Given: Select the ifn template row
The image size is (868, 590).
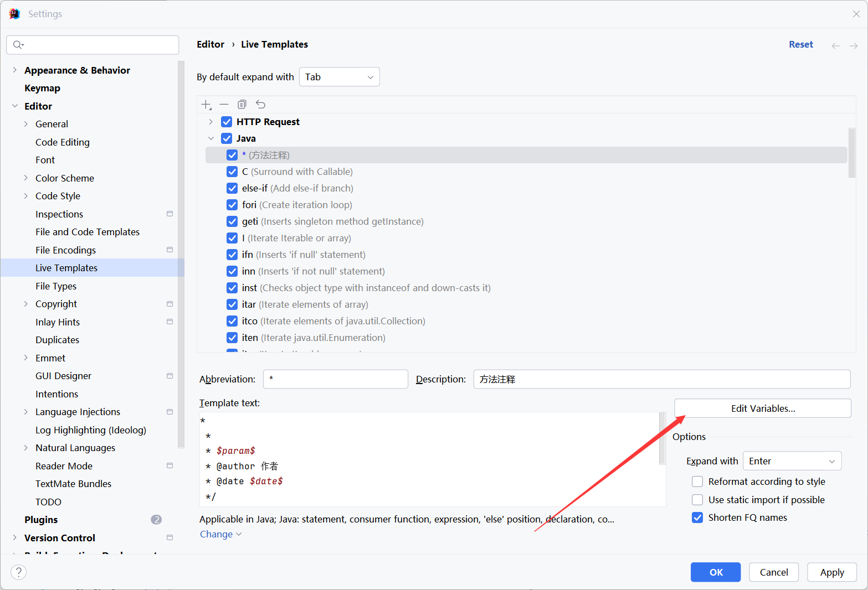Looking at the screenshot, I should tap(526, 255).
